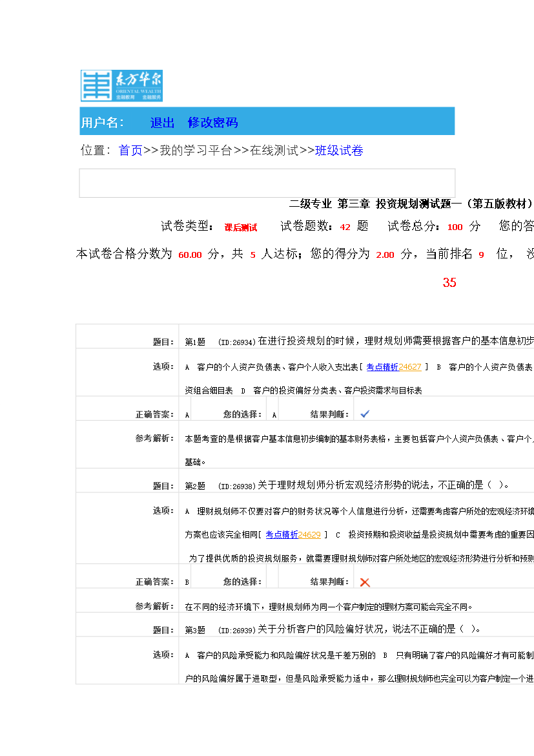
Task: Click the 第2题 question label
Action: click(x=195, y=486)
